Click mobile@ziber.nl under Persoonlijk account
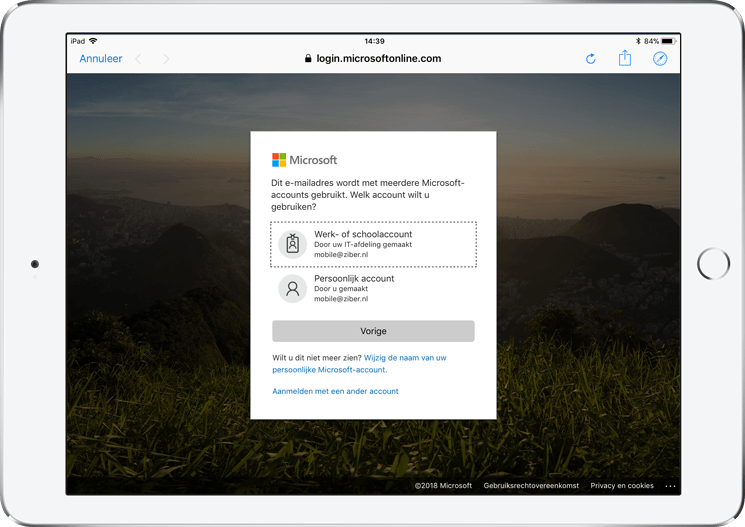 (341, 299)
